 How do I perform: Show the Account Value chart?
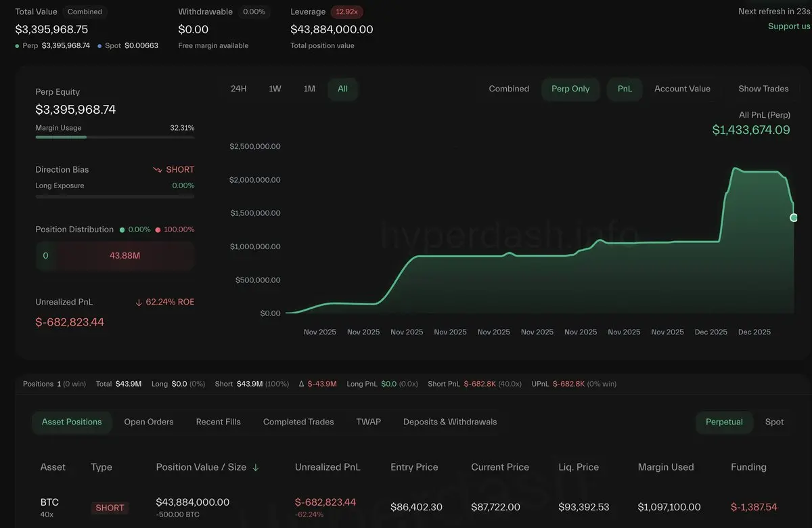tap(682, 89)
